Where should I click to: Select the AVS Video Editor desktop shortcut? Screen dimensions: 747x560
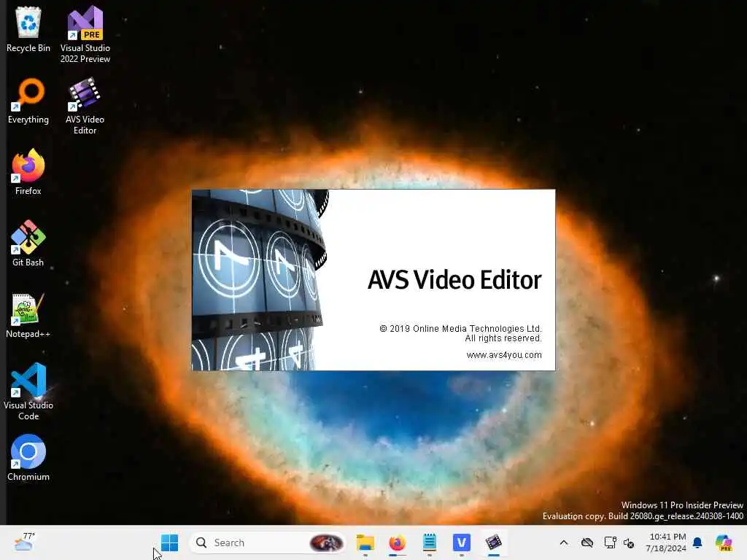pyautogui.click(x=85, y=106)
